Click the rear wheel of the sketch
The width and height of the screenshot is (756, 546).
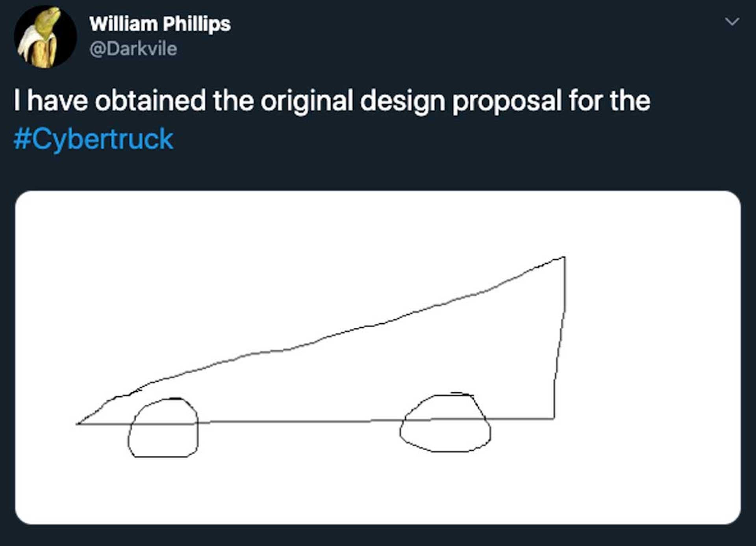tap(445, 422)
